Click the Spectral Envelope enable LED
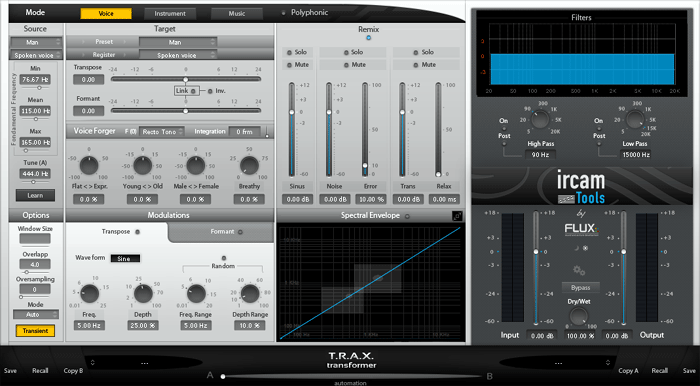The width and height of the screenshot is (700, 386). (x=407, y=216)
